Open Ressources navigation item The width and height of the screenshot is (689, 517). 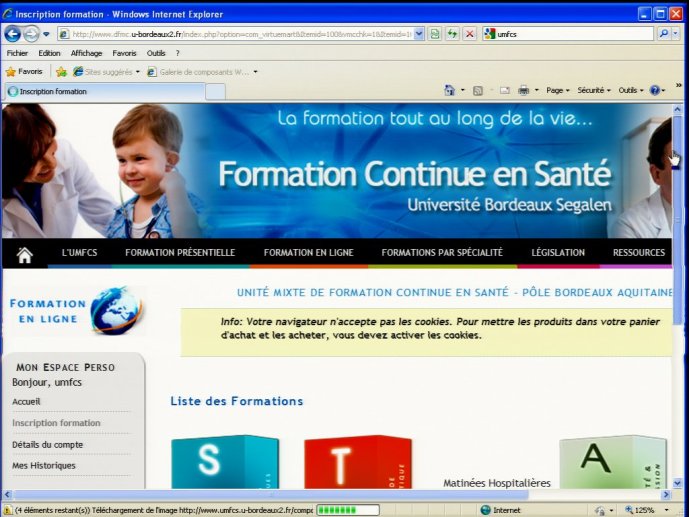639,253
